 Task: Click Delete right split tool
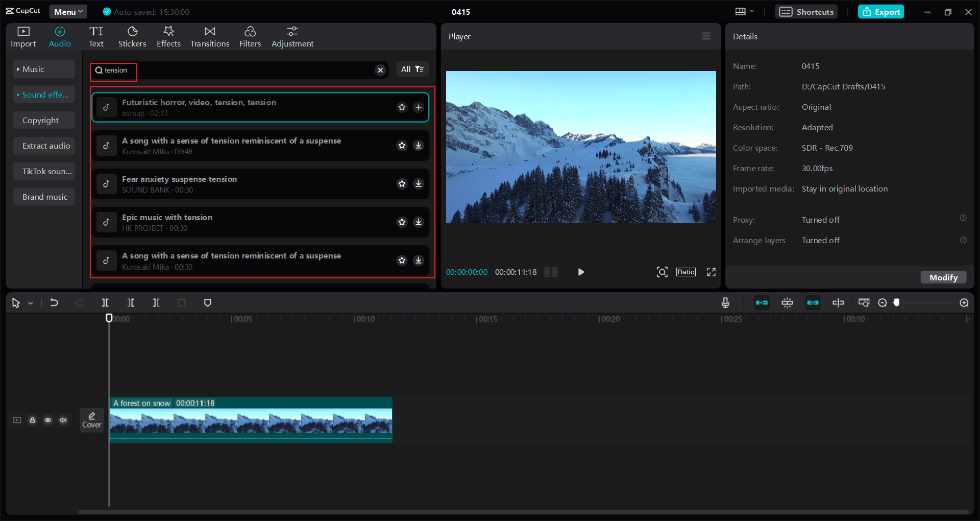(x=156, y=303)
